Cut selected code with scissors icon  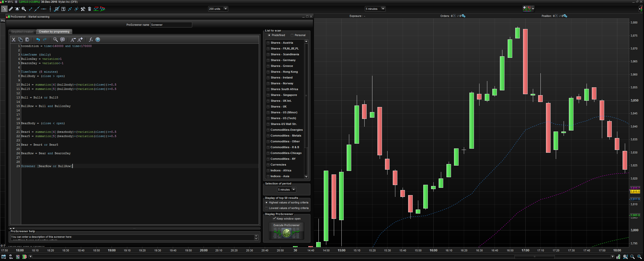click(14, 40)
